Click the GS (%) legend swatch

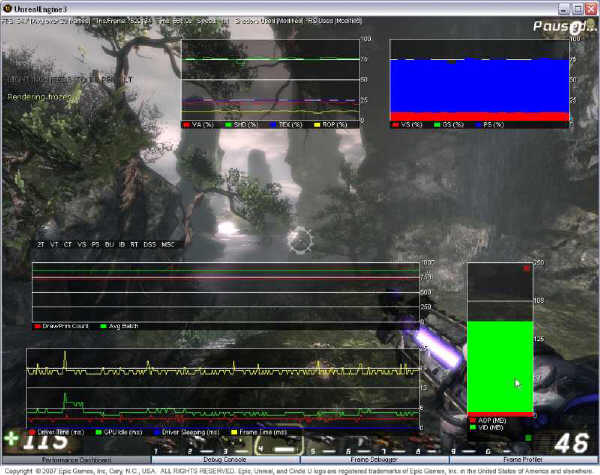pos(437,125)
